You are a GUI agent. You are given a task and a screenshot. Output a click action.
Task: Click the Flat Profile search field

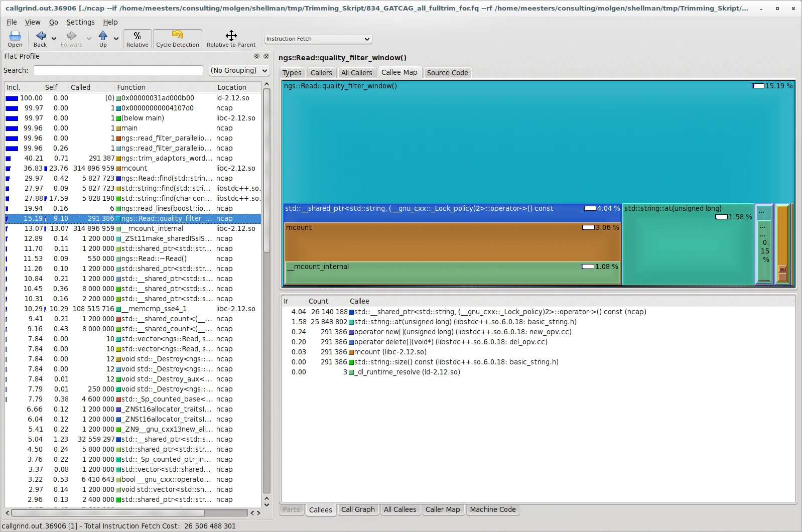(x=118, y=71)
